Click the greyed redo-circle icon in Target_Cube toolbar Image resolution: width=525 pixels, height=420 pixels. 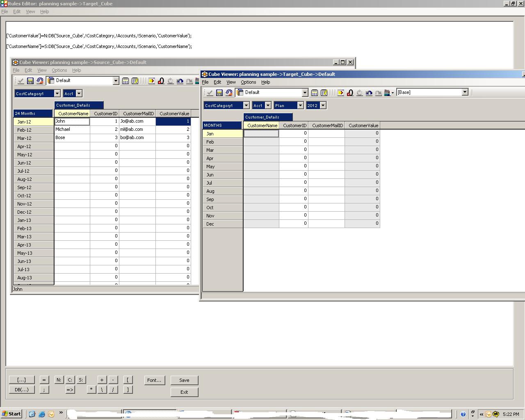360,93
